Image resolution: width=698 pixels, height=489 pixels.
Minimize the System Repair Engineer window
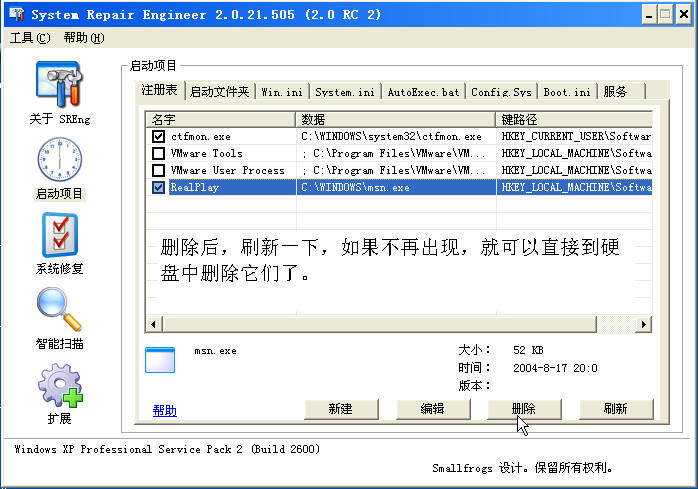pyautogui.click(x=649, y=15)
